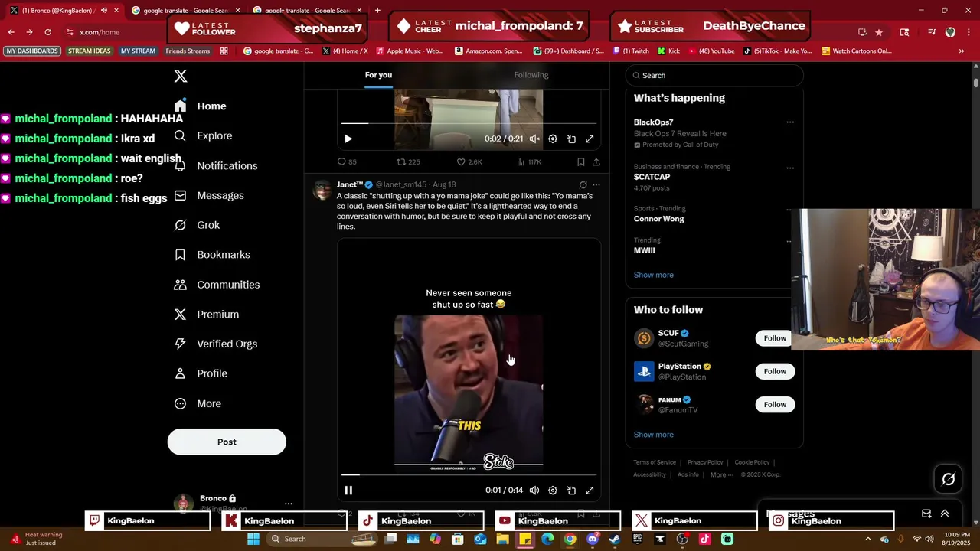Open the More sidebar menu
Image resolution: width=980 pixels, height=551 pixels.
pos(198,403)
